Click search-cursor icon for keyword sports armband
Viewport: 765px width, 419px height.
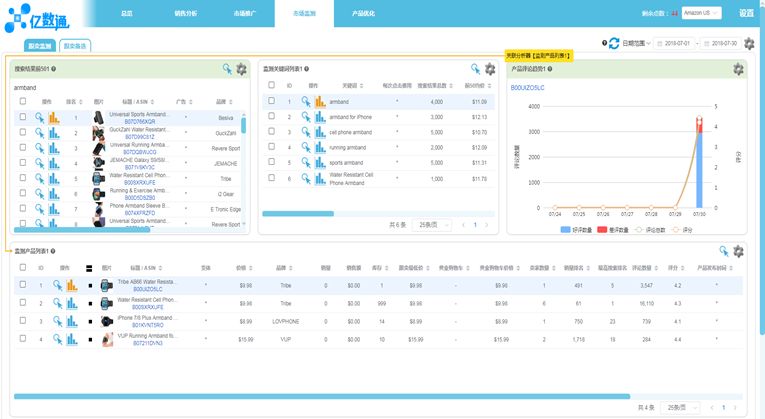[x=306, y=162]
